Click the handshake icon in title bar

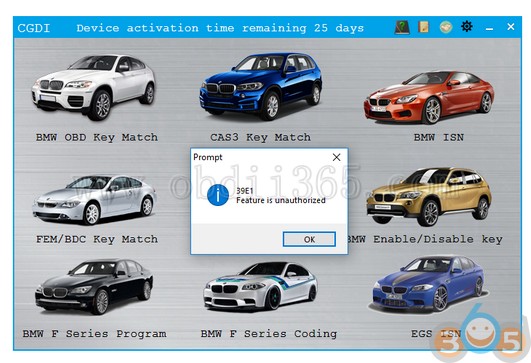coord(446,27)
